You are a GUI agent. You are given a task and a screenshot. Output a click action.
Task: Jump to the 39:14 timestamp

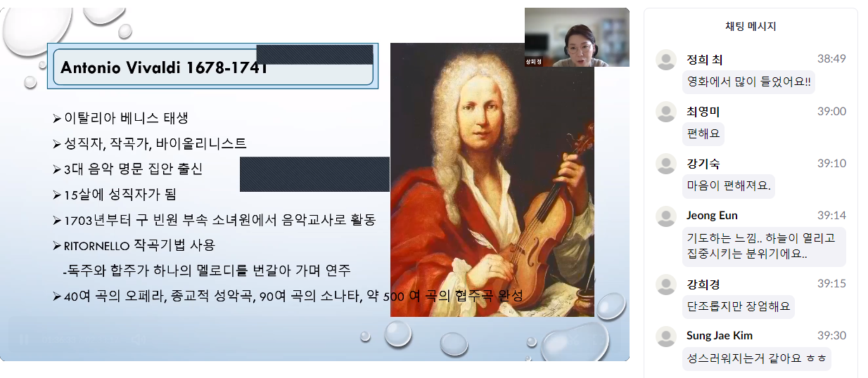831,216
